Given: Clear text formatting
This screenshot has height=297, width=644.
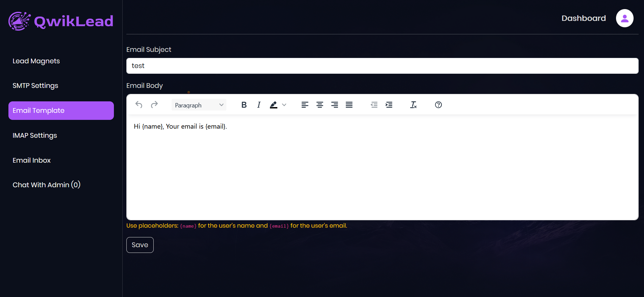Looking at the screenshot, I should 413,105.
